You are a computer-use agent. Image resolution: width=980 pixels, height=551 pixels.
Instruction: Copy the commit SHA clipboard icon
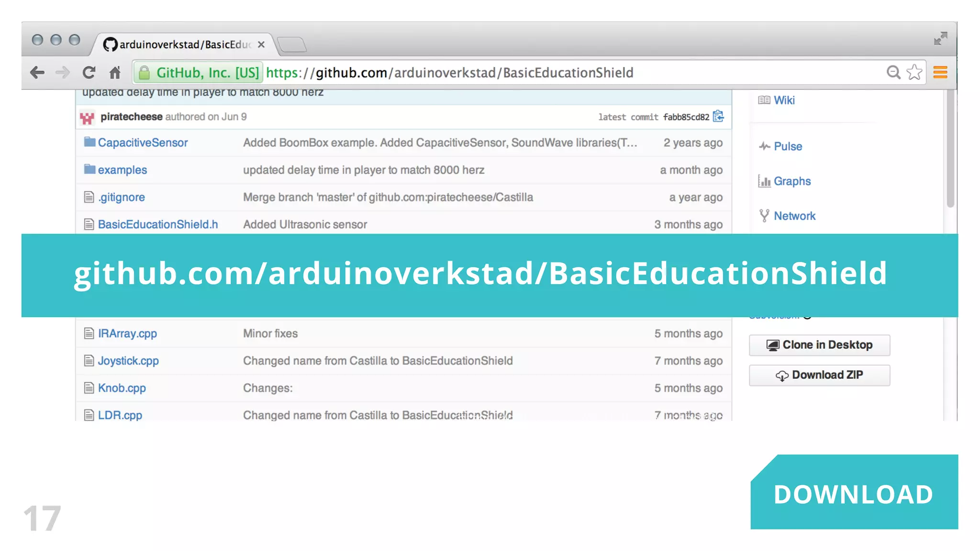pos(718,117)
